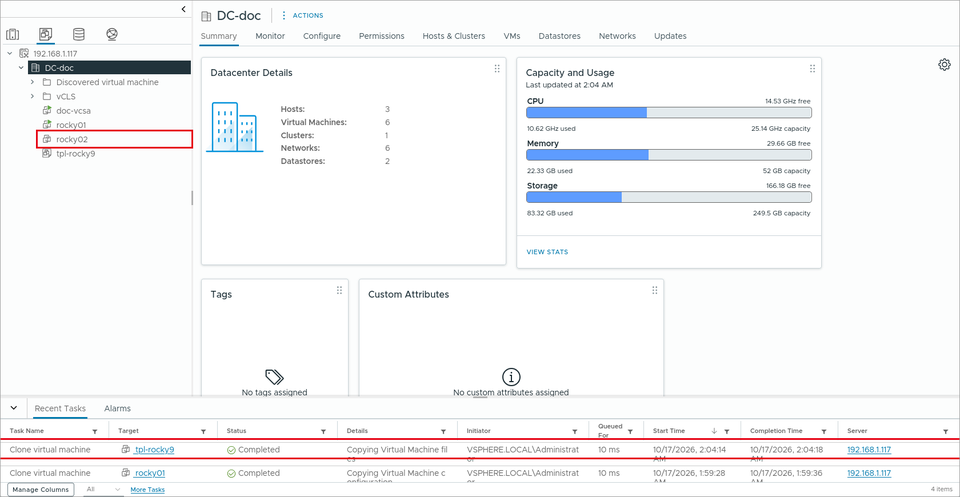Image resolution: width=960 pixels, height=497 pixels.
Task: Open 192.168.1.117 server link in tpl-rocky9 row
Action: tap(869, 449)
